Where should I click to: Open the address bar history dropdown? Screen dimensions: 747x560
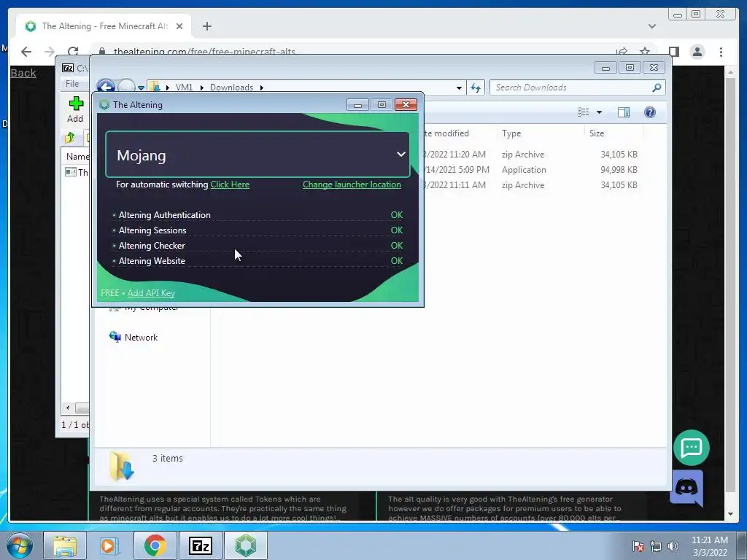(459, 87)
